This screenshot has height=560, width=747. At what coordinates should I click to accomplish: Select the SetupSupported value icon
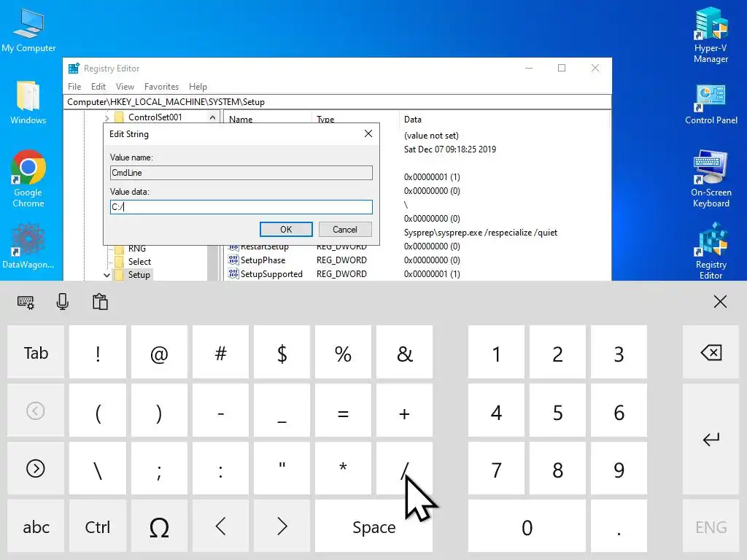coord(233,274)
